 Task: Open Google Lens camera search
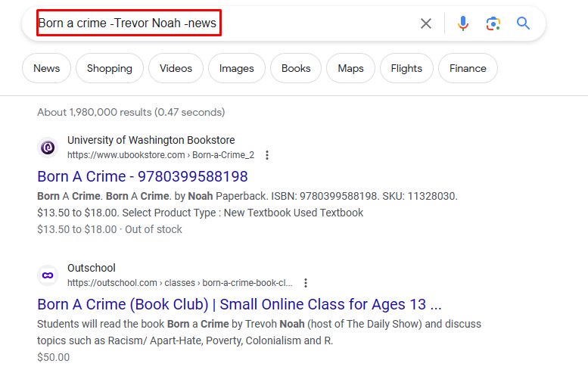[x=493, y=23]
